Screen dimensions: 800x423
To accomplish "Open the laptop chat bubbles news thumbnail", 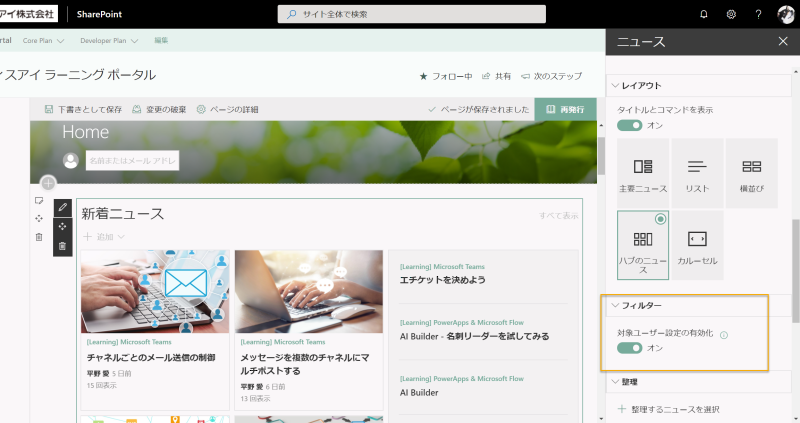I will (x=309, y=291).
